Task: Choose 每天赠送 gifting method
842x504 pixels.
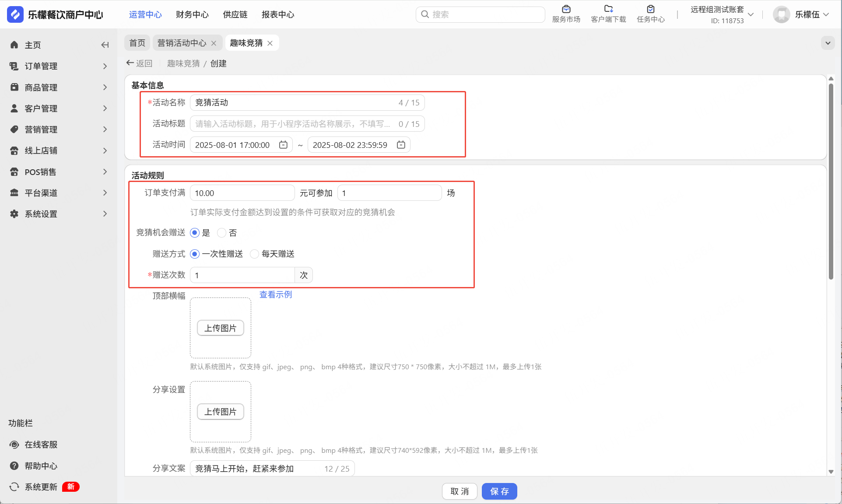Action: pyautogui.click(x=254, y=254)
